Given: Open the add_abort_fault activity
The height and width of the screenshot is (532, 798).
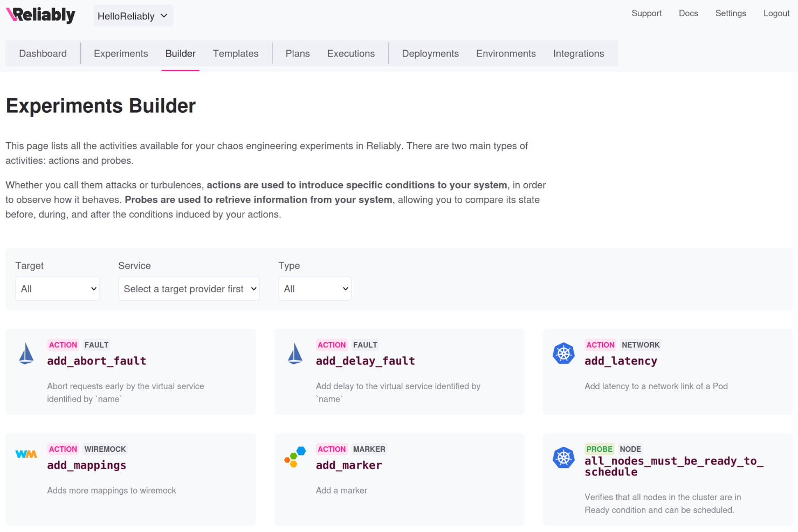Looking at the screenshot, I should coord(97,361).
